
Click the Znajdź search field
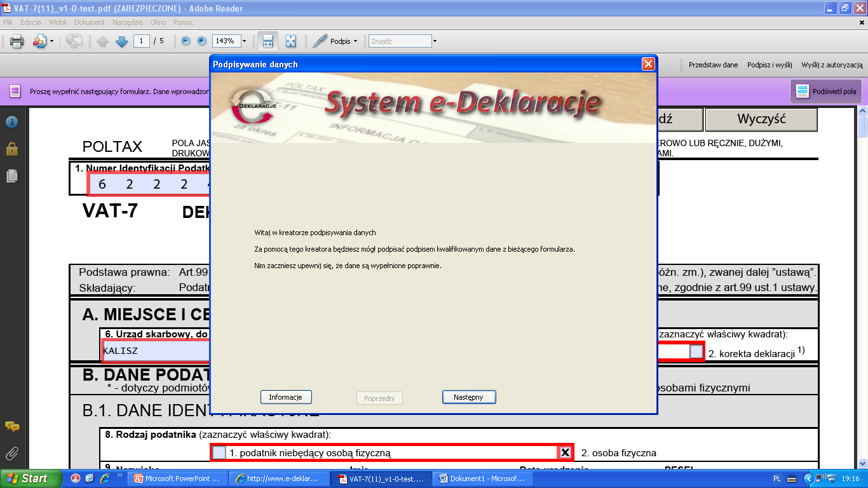coord(400,41)
